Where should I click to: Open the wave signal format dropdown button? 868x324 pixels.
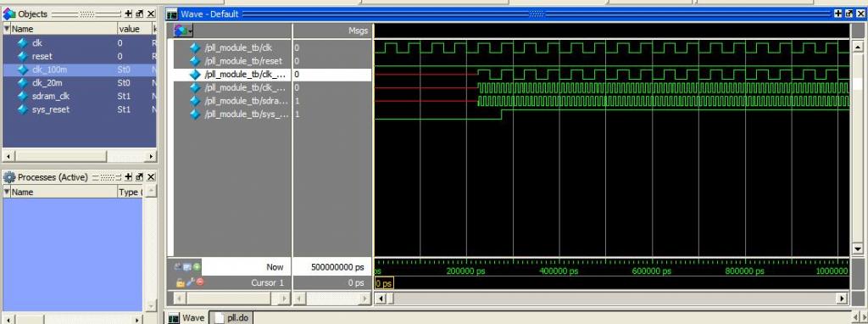183,31
